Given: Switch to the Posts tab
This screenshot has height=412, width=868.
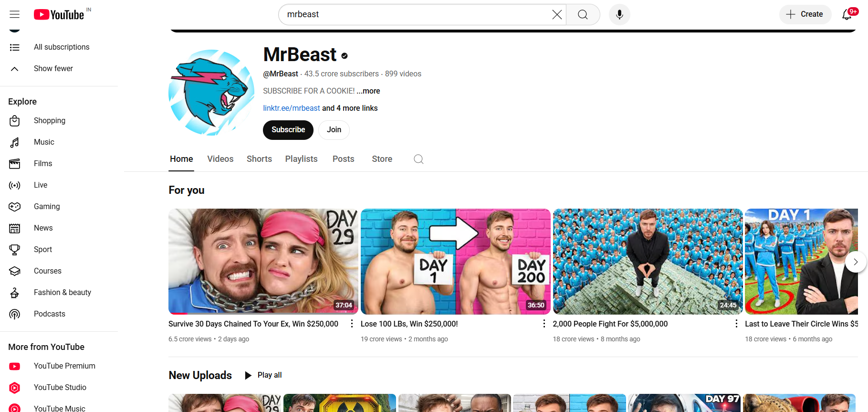Looking at the screenshot, I should tap(344, 159).
